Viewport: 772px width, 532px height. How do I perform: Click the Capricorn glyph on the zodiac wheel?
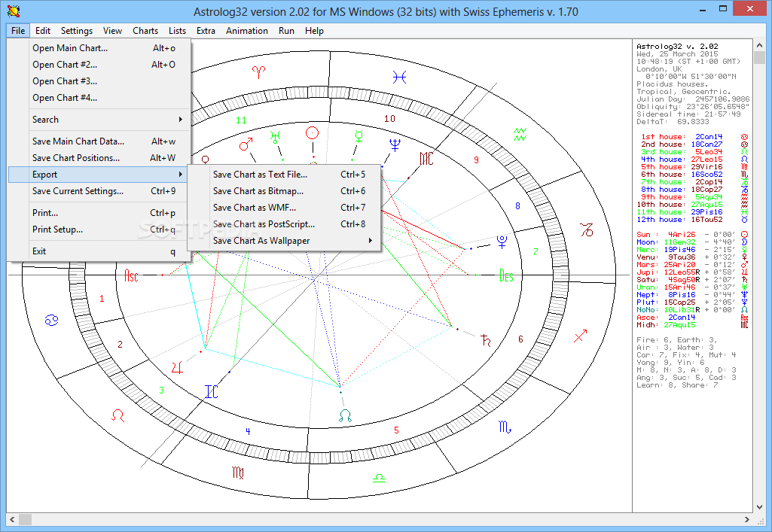[587, 230]
